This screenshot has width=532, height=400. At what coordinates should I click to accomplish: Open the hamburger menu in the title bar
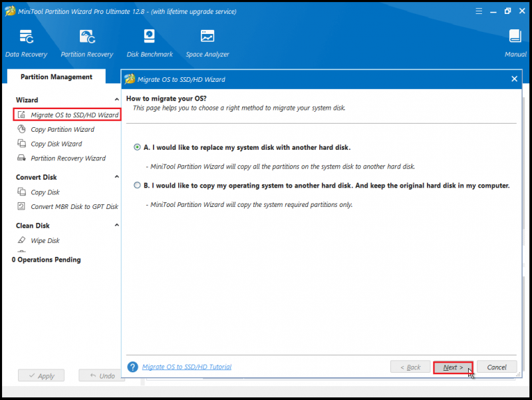479,11
